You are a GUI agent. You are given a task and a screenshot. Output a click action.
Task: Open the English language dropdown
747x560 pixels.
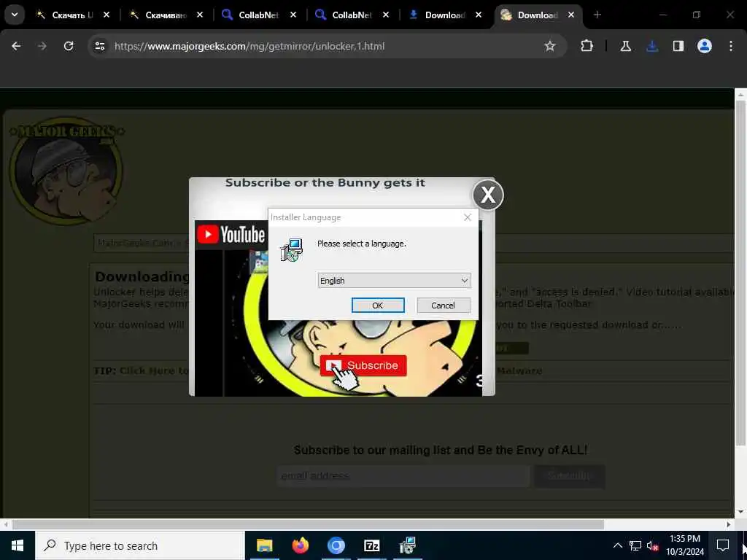pos(394,281)
